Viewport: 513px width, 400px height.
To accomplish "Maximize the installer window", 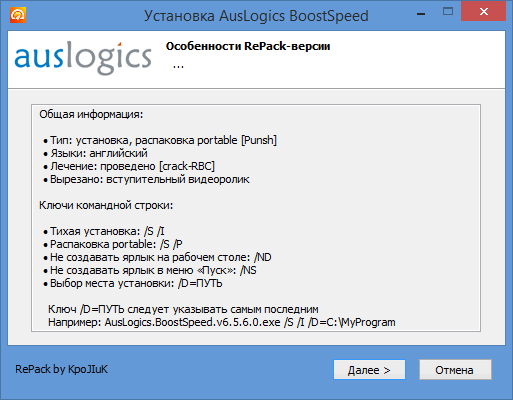I will point(448,12).
